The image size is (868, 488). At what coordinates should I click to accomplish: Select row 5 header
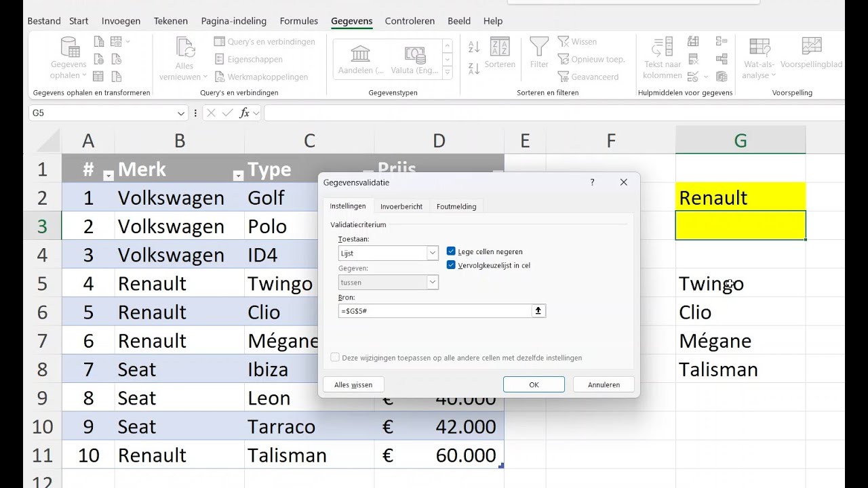point(42,283)
